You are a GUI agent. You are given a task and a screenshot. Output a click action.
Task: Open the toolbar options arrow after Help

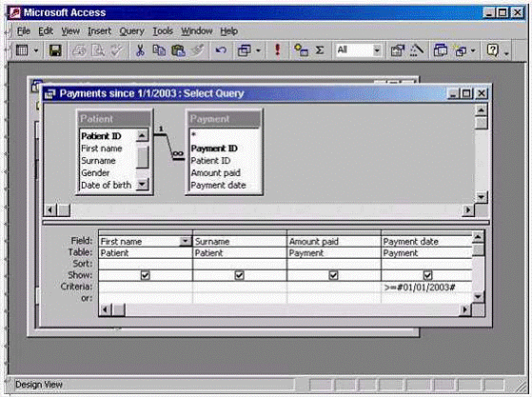coord(506,52)
